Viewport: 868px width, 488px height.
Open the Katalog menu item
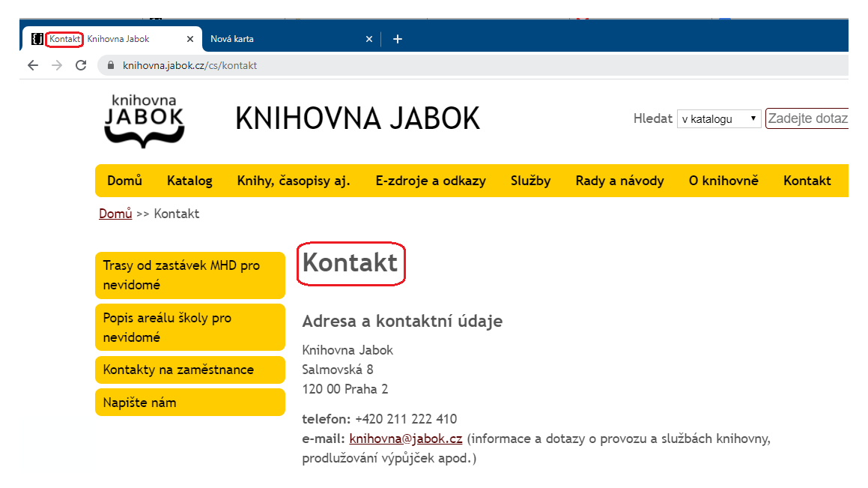[x=190, y=181]
